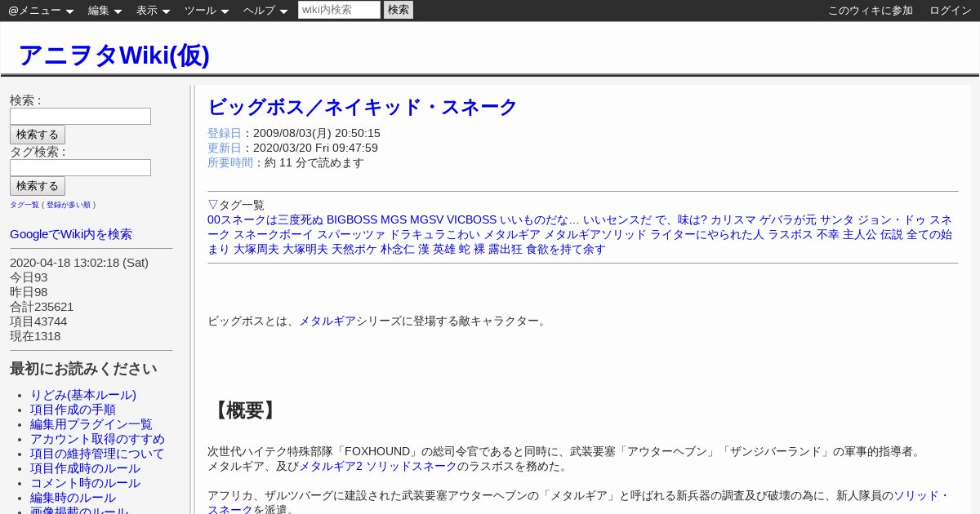The image size is (980, 514).
Task: Open 編集用プラグイン一覧 link
Action: coord(91,424)
